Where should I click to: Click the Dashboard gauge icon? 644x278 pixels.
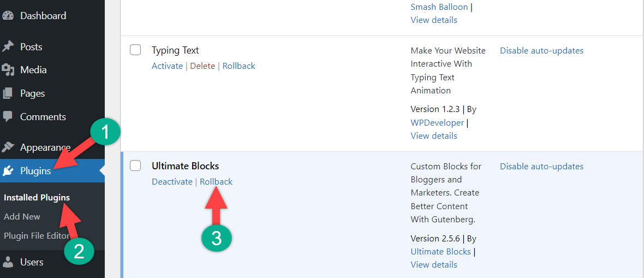click(x=8, y=16)
